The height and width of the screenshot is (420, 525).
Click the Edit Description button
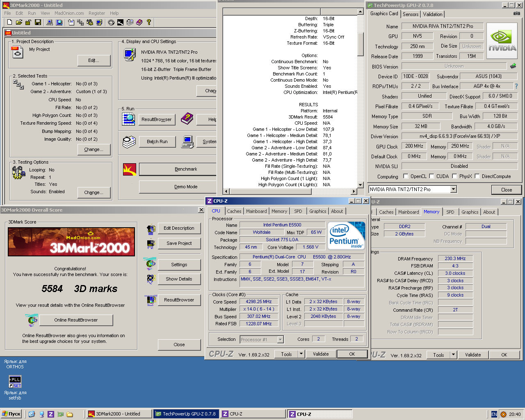click(179, 228)
